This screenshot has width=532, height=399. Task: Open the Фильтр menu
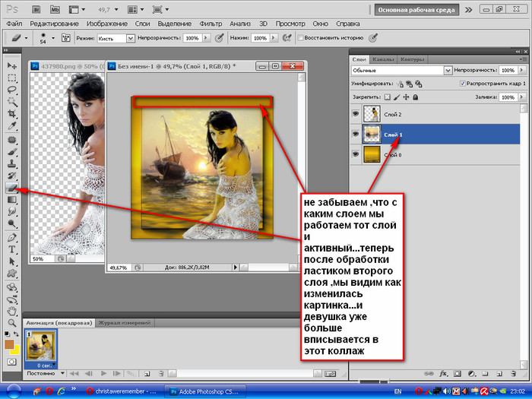pos(211,24)
